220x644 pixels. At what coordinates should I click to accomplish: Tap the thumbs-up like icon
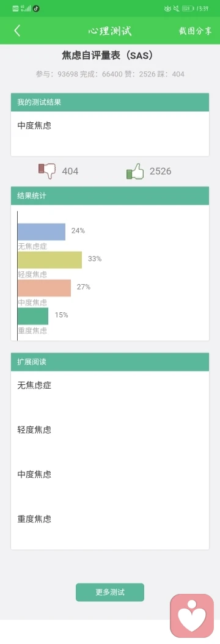pyautogui.click(x=135, y=171)
